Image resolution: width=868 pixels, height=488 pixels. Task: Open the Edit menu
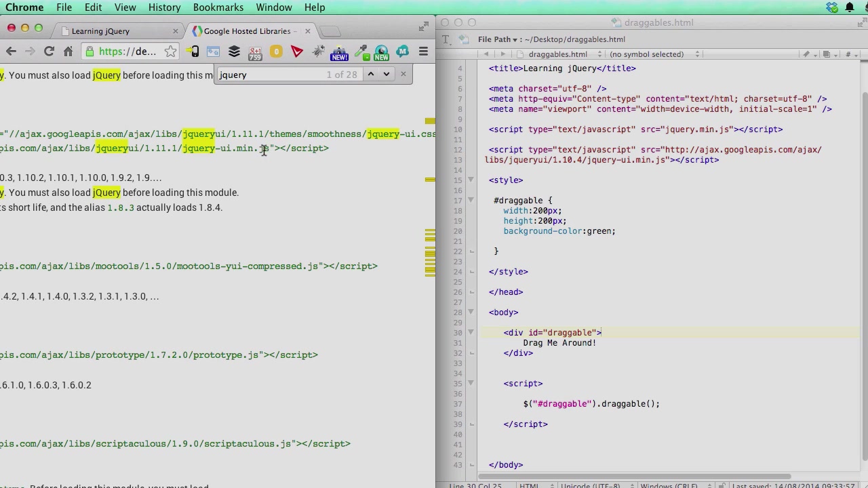pos(93,7)
